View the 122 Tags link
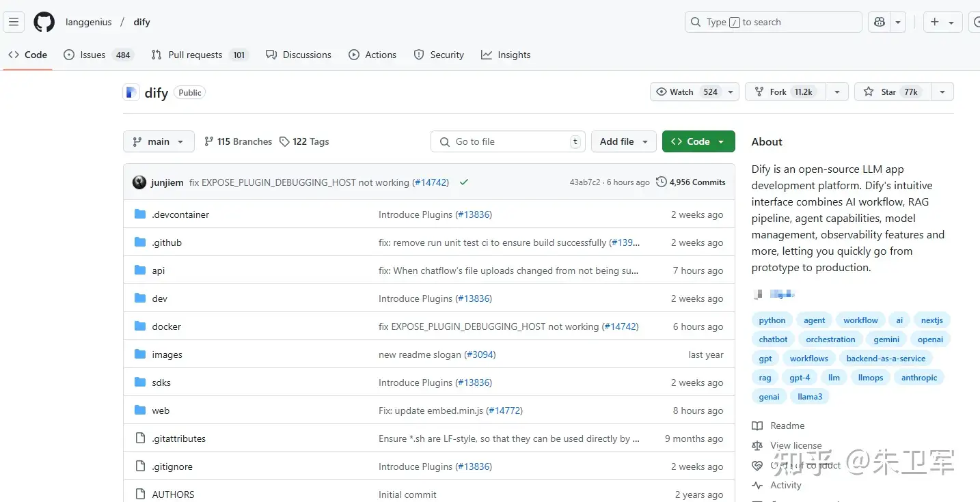Screen dimensions: 980x502 (304, 141)
